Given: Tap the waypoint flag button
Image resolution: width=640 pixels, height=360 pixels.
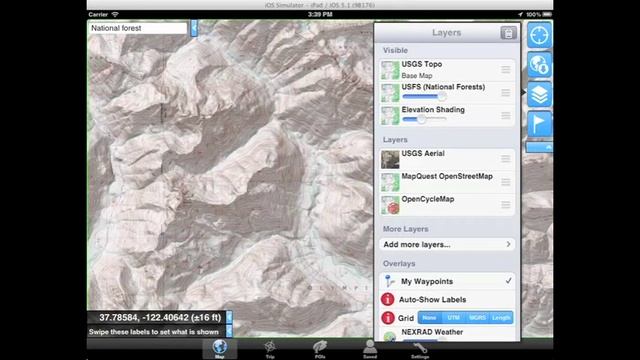Looking at the screenshot, I should click(x=539, y=124).
